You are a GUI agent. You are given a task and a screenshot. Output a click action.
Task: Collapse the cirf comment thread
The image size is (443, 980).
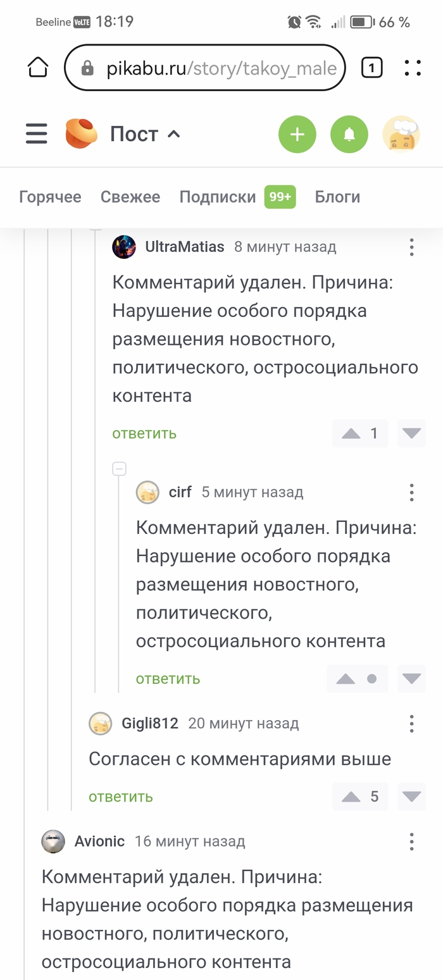click(x=119, y=469)
